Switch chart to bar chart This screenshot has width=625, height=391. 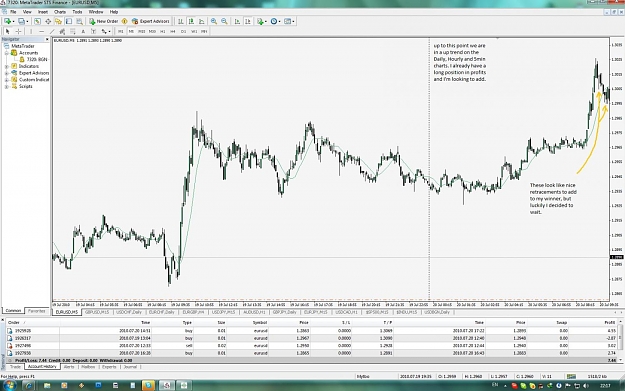coord(181,21)
